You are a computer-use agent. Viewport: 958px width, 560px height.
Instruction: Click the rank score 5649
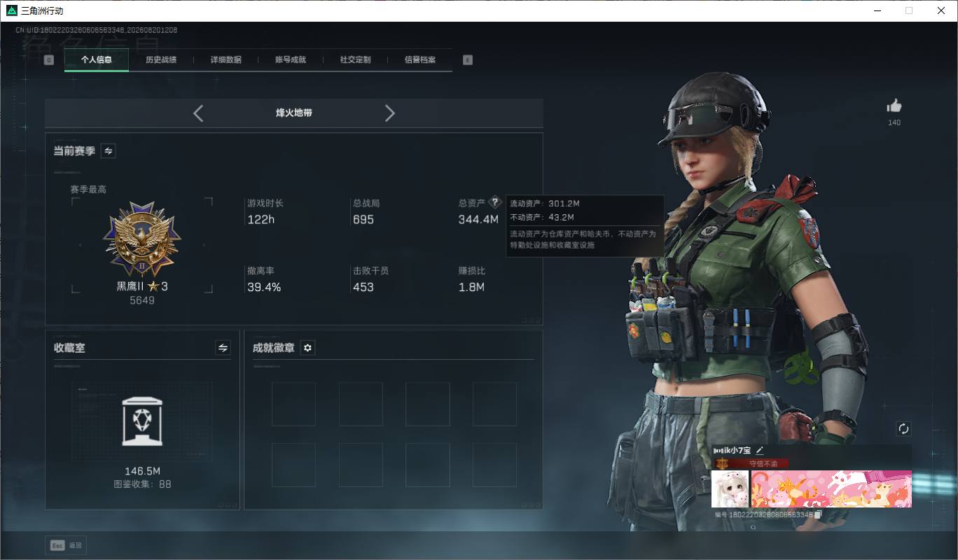pyautogui.click(x=142, y=300)
